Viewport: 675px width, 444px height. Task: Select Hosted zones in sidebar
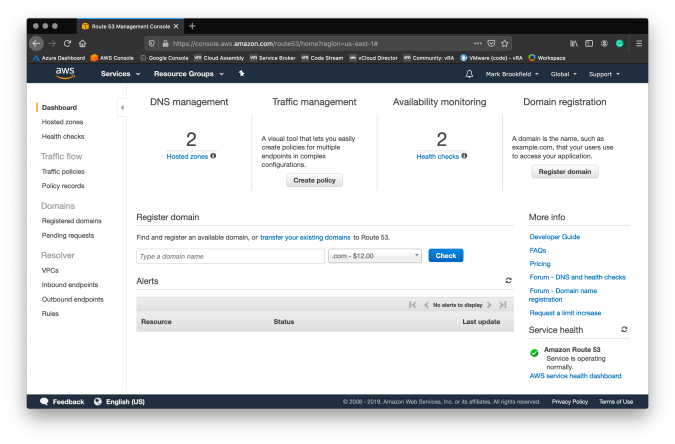(62, 121)
